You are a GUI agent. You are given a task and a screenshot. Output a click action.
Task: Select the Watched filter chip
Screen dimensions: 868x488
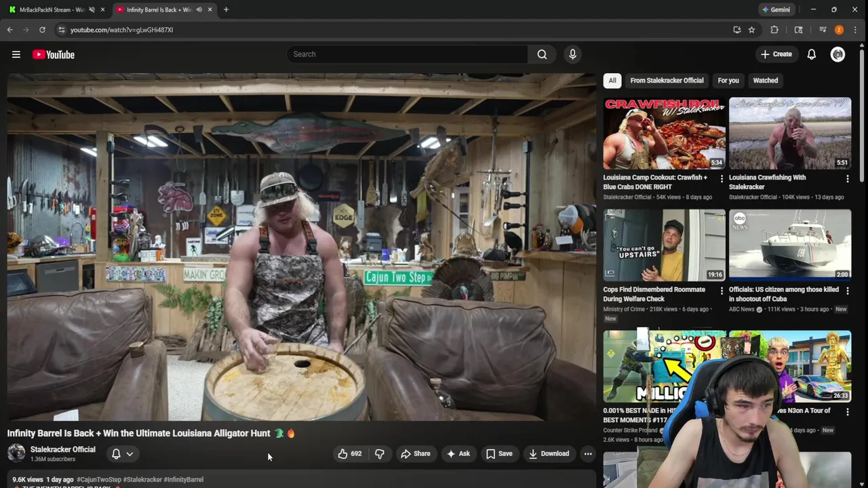click(x=766, y=80)
